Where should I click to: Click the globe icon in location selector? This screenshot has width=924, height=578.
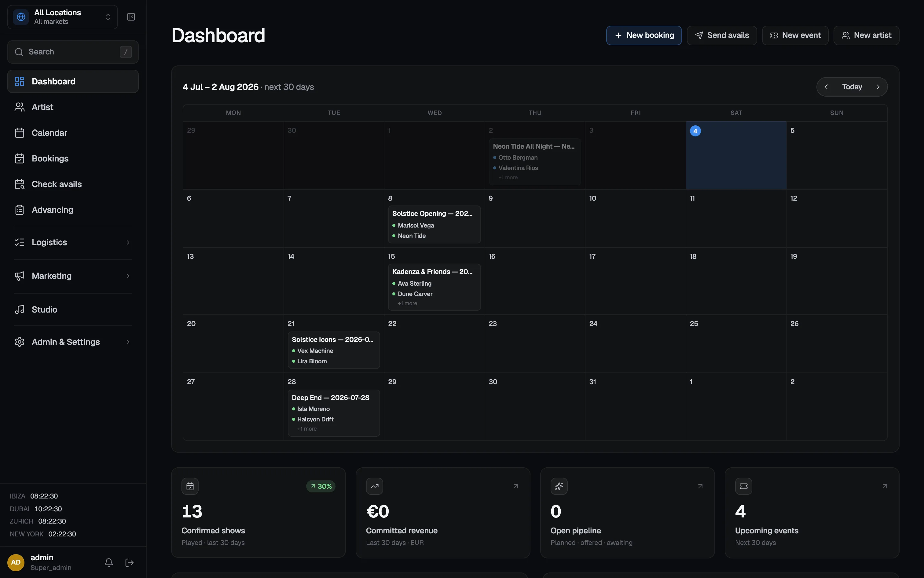pos(21,17)
